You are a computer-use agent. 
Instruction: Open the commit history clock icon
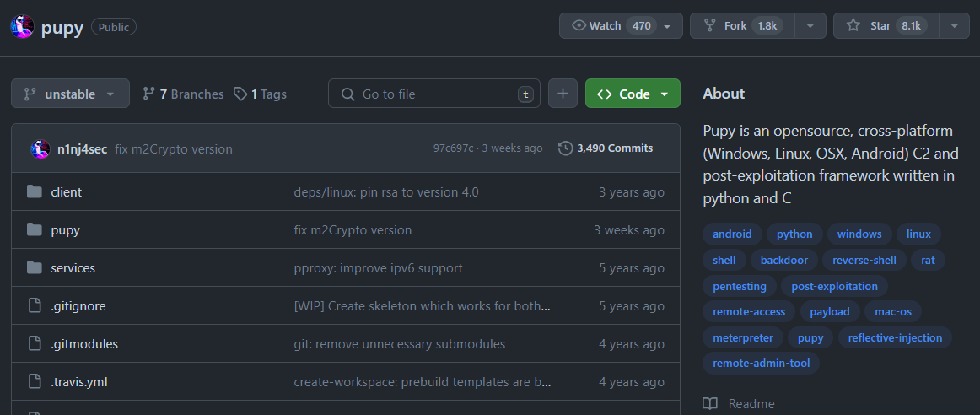(565, 148)
